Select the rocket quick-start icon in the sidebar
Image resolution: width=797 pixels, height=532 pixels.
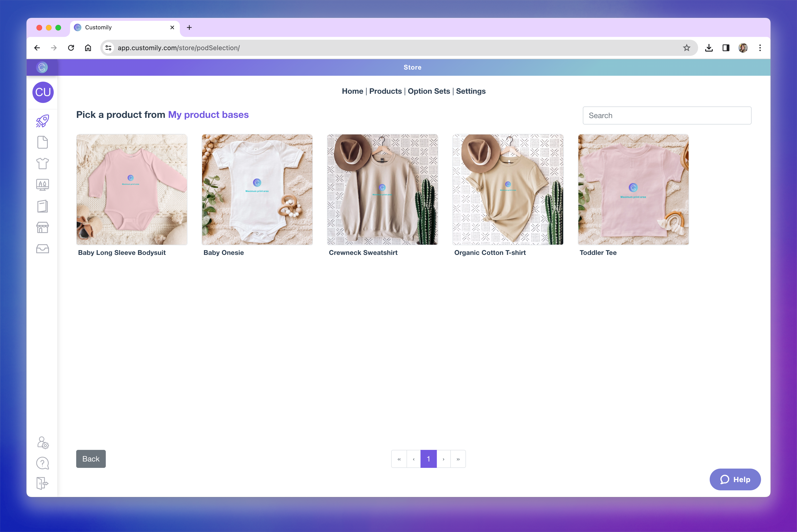click(42, 121)
